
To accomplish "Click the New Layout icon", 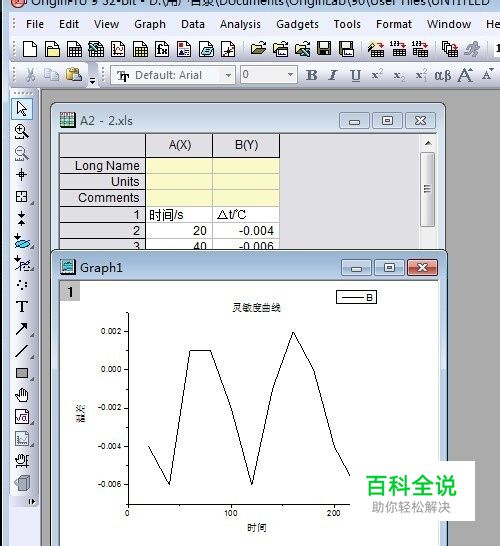I will click(x=184, y=49).
